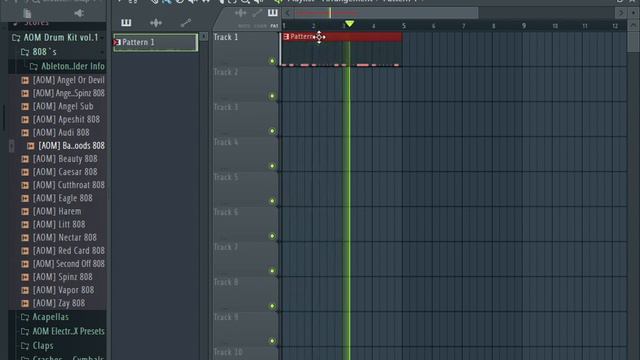
Task: Click waveform icon beside [AOM] Red Card 808
Action: [x=25, y=251]
